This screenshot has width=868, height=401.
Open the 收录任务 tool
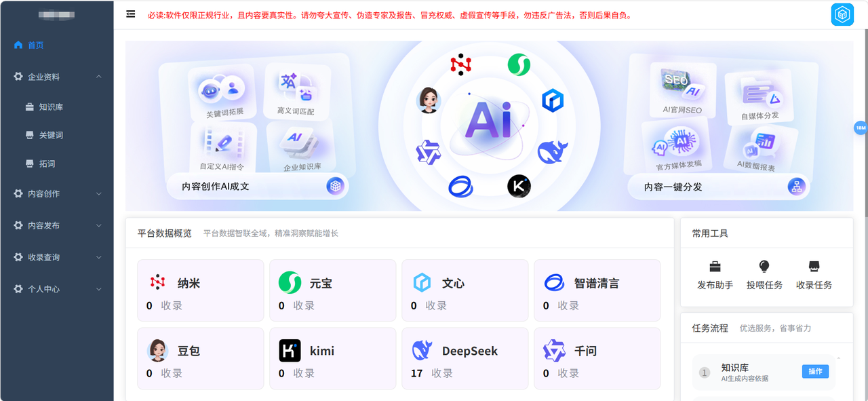[x=814, y=275]
